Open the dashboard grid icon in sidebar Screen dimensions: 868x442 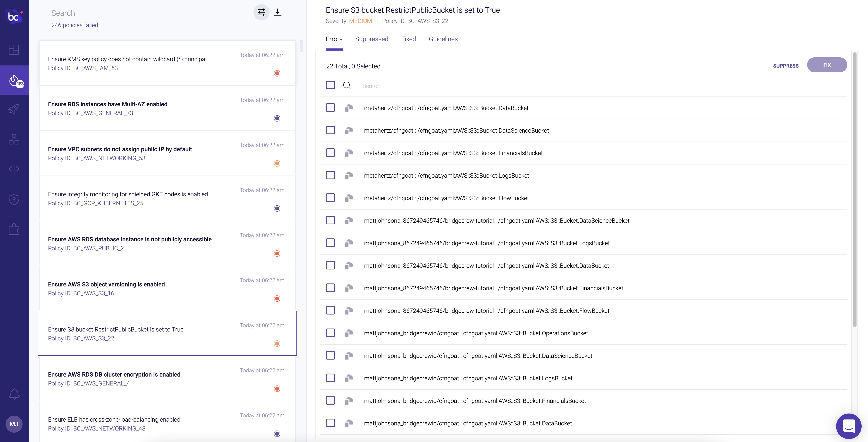click(x=14, y=50)
